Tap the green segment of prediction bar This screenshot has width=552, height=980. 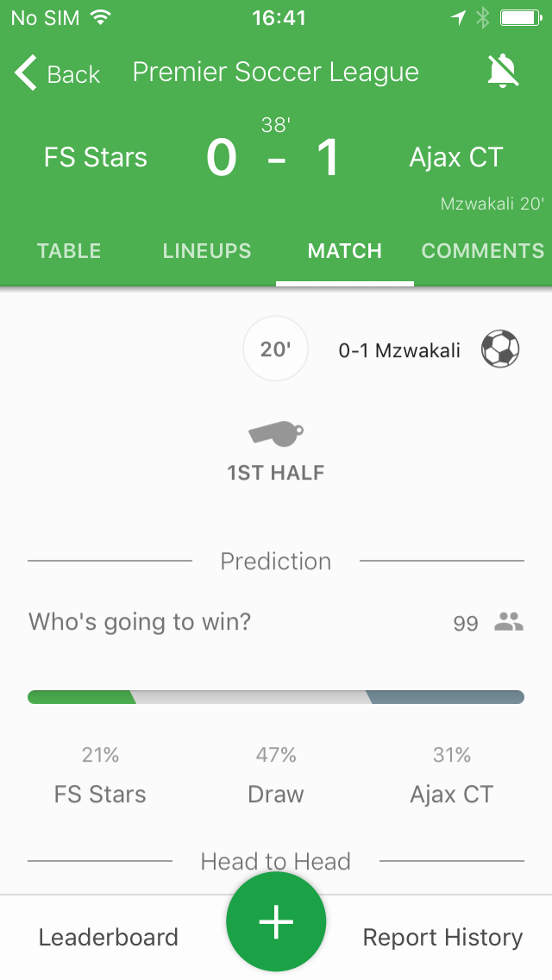(x=81, y=697)
